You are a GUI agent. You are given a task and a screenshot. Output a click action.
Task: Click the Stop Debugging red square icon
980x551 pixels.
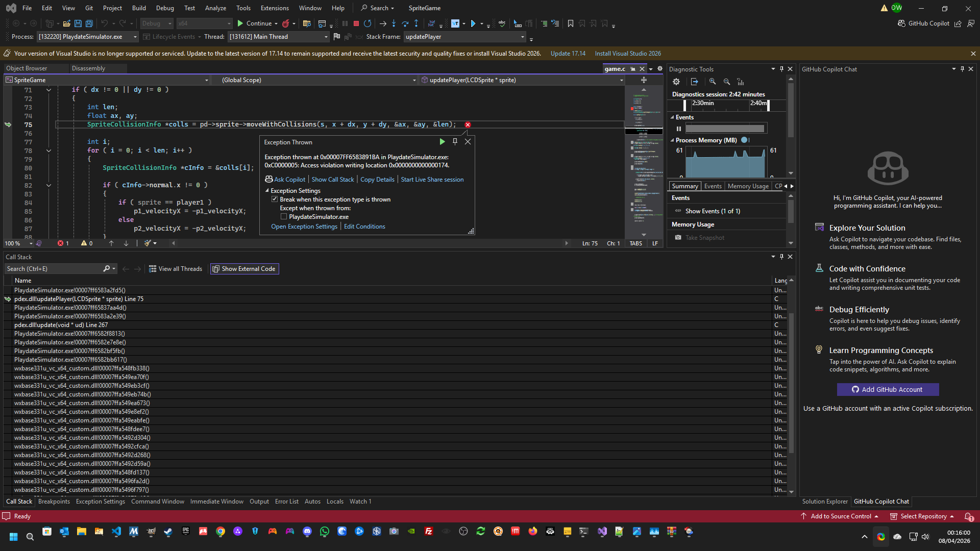pyautogui.click(x=356, y=23)
